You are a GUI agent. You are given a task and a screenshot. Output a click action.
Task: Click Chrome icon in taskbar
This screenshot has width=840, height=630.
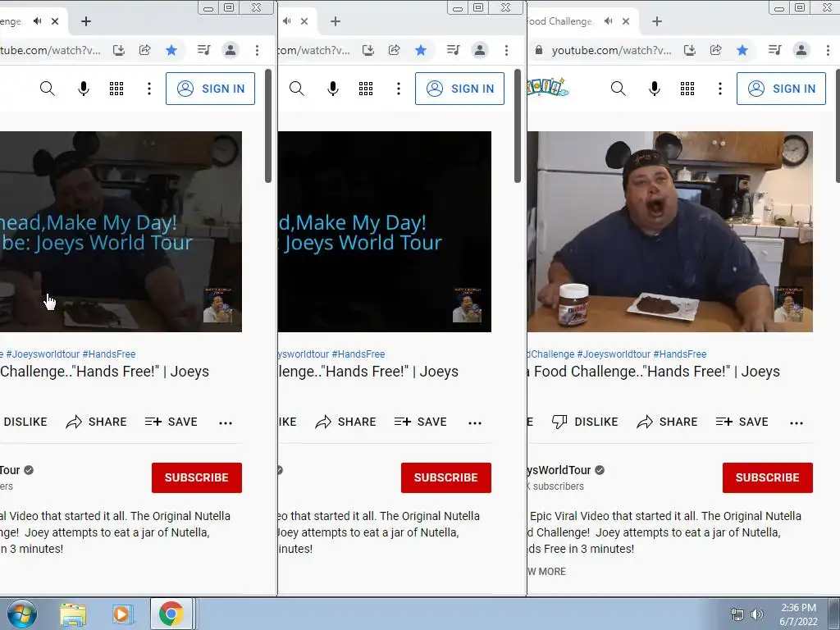[x=171, y=614]
